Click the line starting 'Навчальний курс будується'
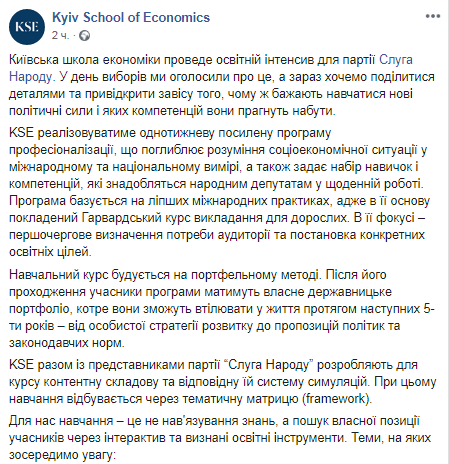The height and width of the screenshot is (464, 449). click(198, 275)
